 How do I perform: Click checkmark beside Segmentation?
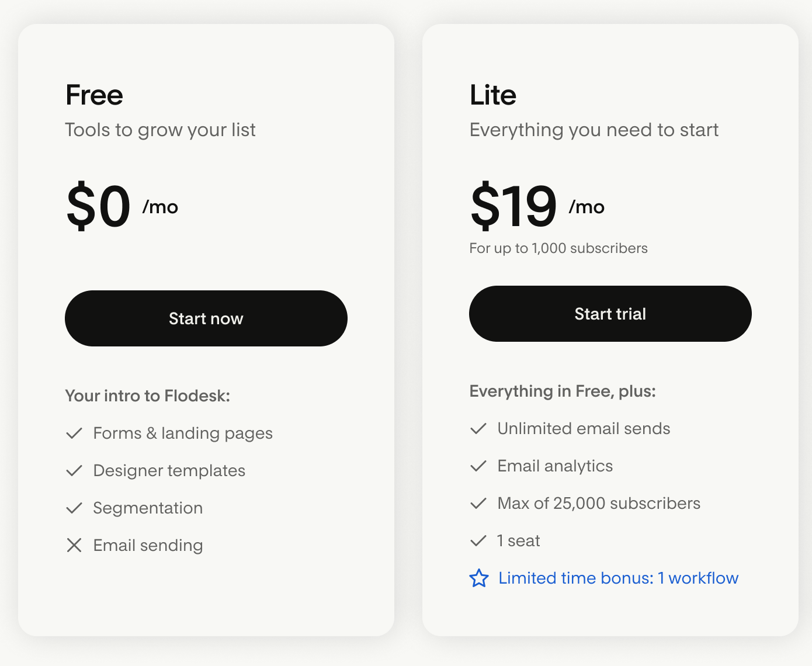coord(74,508)
